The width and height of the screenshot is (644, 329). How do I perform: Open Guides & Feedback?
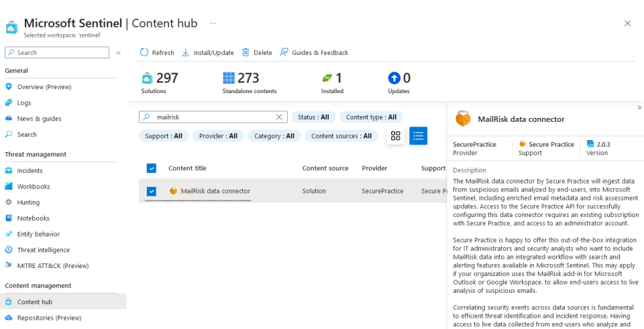pos(314,53)
